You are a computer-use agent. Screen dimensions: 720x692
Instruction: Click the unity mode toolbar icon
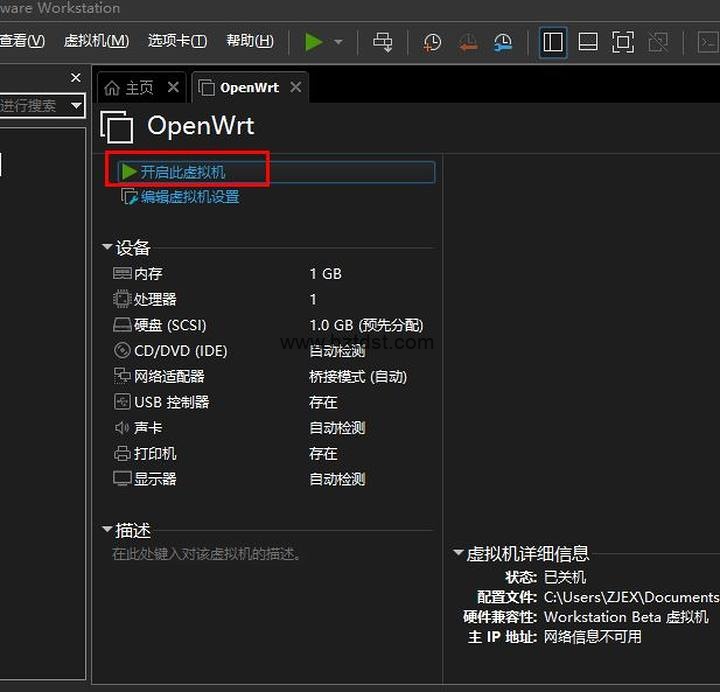click(658, 42)
